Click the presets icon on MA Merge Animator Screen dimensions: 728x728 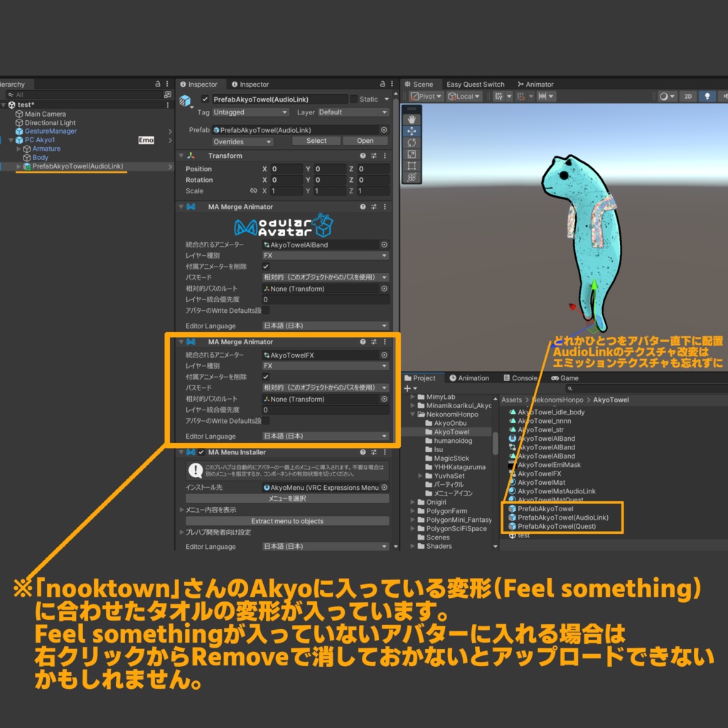click(375, 207)
